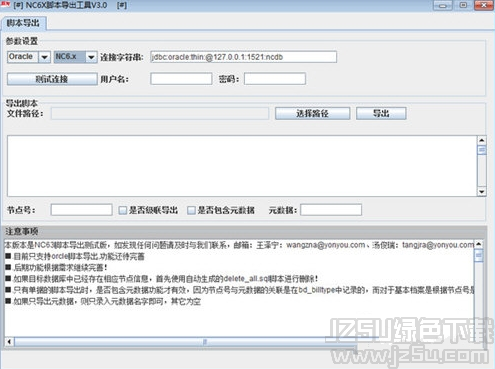
Task: Click inside the empty log output area
Action: tap(242, 166)
